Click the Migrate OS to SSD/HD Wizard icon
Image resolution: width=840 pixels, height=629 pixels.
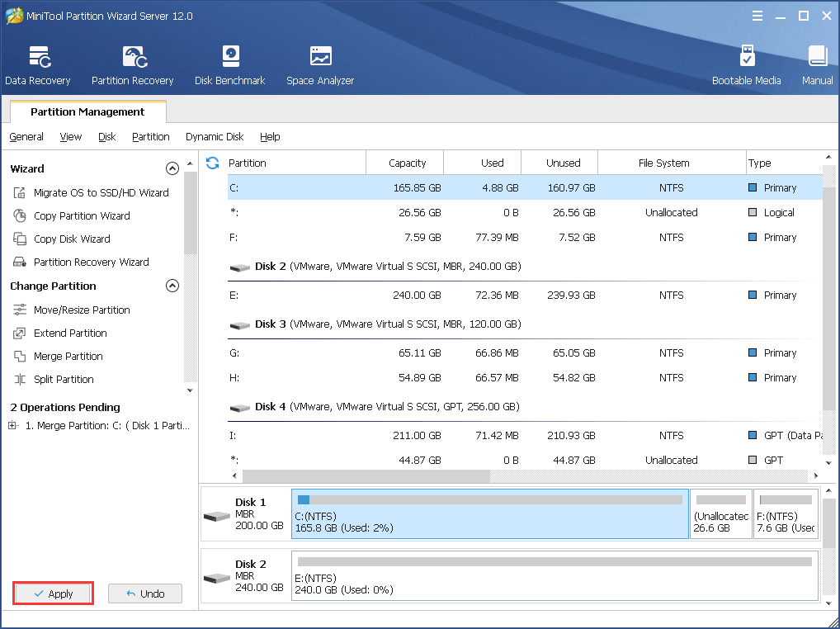pos(20,193)
